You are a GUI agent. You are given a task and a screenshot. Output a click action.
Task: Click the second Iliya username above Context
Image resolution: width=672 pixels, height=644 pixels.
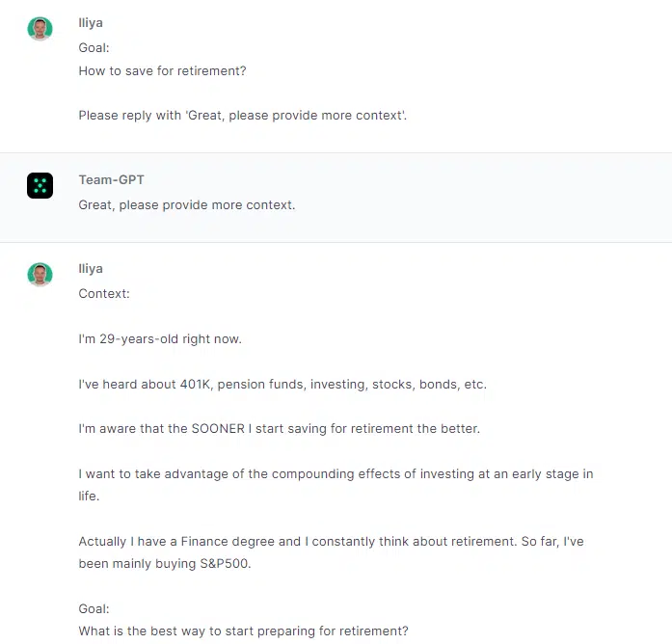91,269
